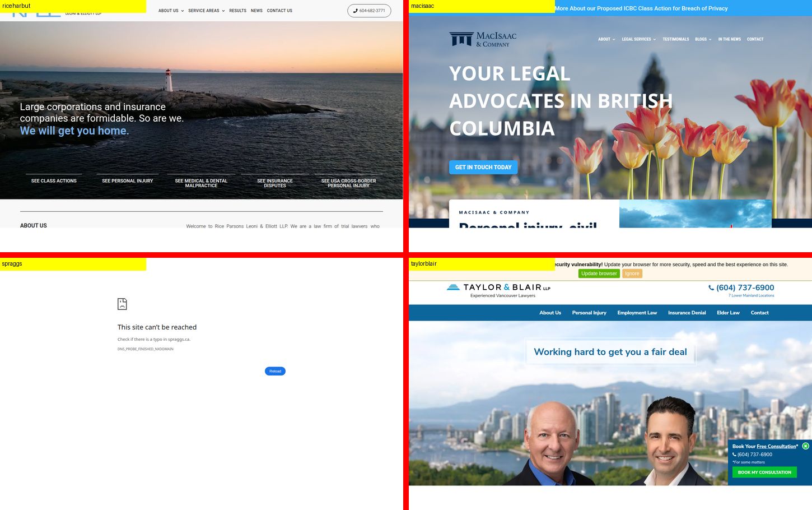This screenshot has height=510, width=812.
Task: Expand the Service Areas dropdown
Action: point(206,11)
